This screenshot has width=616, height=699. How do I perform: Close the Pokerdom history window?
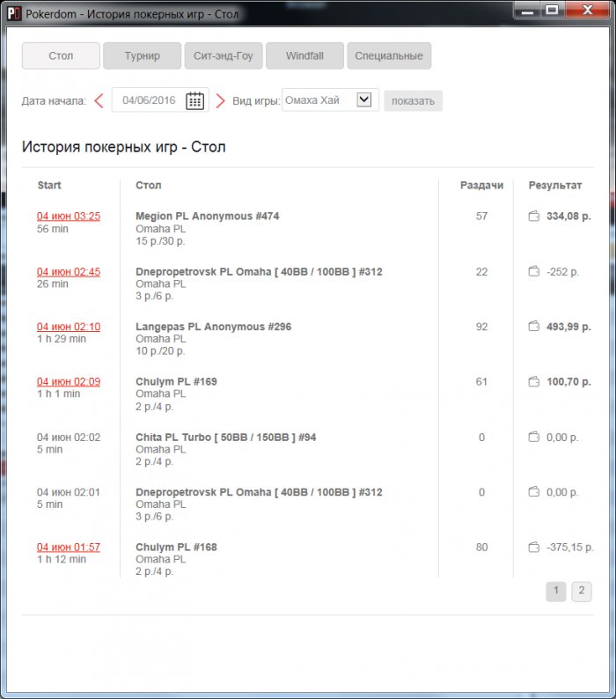[x=588, y=10]
